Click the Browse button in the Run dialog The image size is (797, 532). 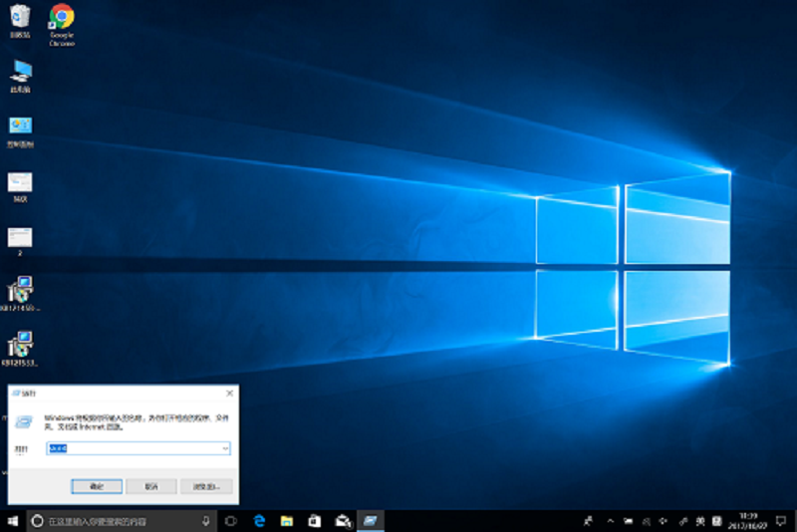coord(206,486)
